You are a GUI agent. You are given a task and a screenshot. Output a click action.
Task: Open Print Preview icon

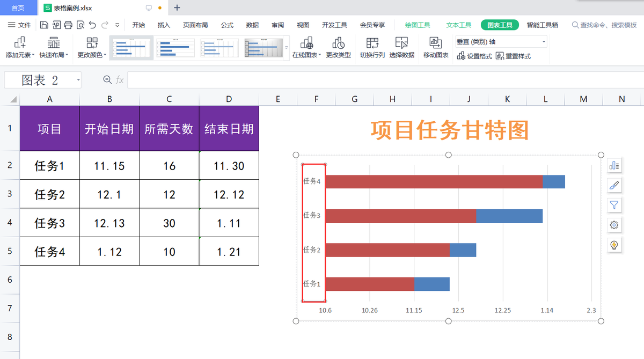[80, 25]
